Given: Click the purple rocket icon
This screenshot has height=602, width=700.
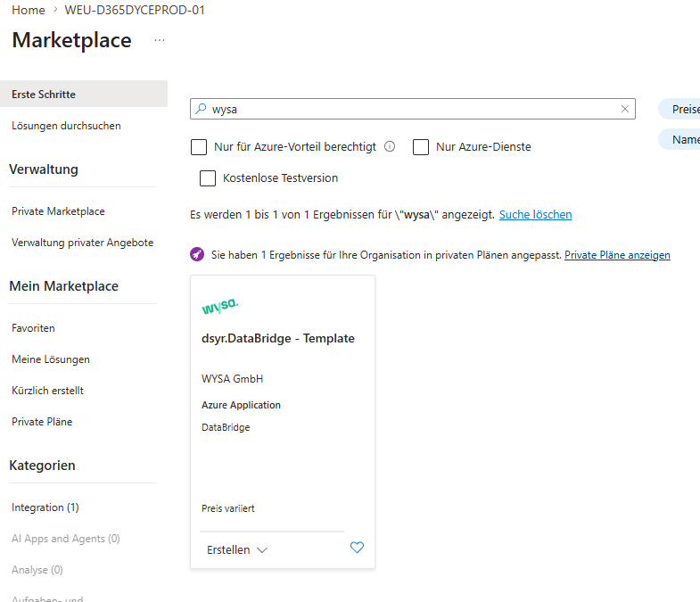Looking at the screenshot, I should coord(197,254).
